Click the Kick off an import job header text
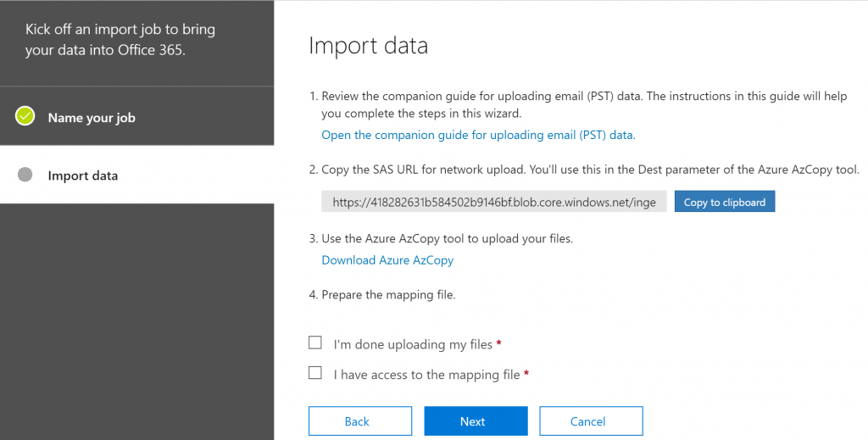 120,39
